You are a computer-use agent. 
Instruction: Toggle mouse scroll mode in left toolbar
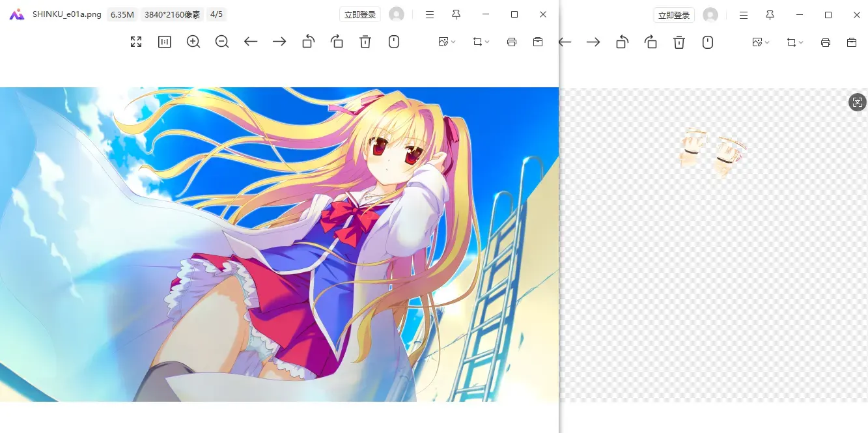pyautogui.click(x=394, y=42)
